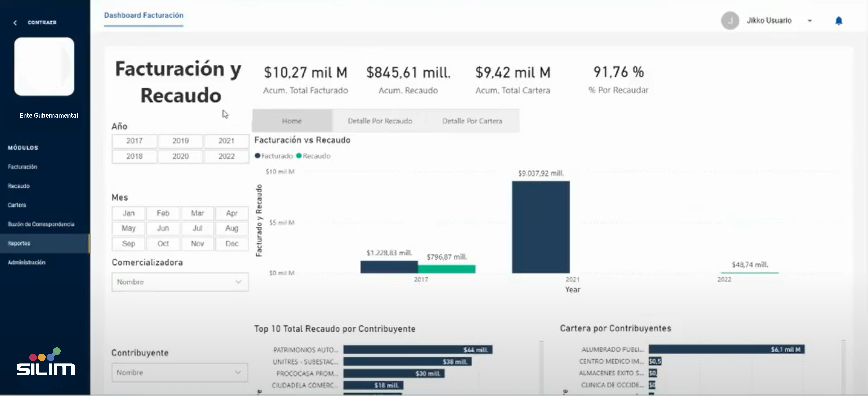The width and height of the screenshot is (868, 396).
Task: Filter by year 2022
Action: 226,156
